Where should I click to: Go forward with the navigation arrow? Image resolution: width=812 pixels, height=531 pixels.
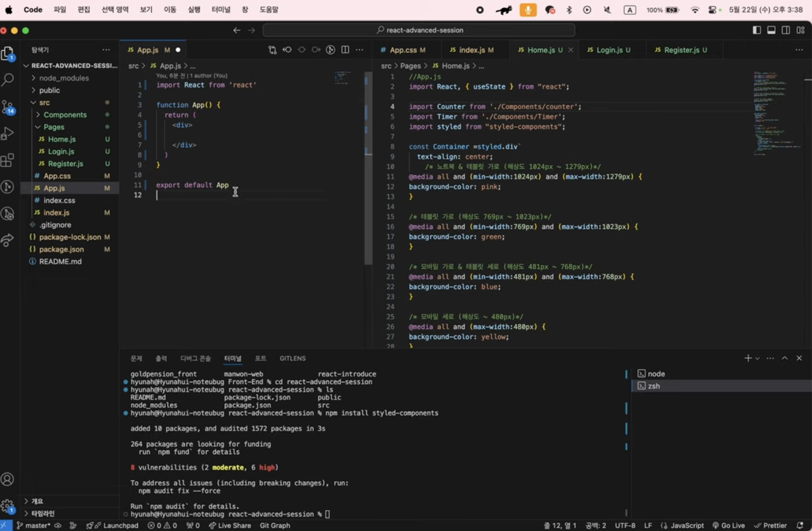(x=251, y=30)
